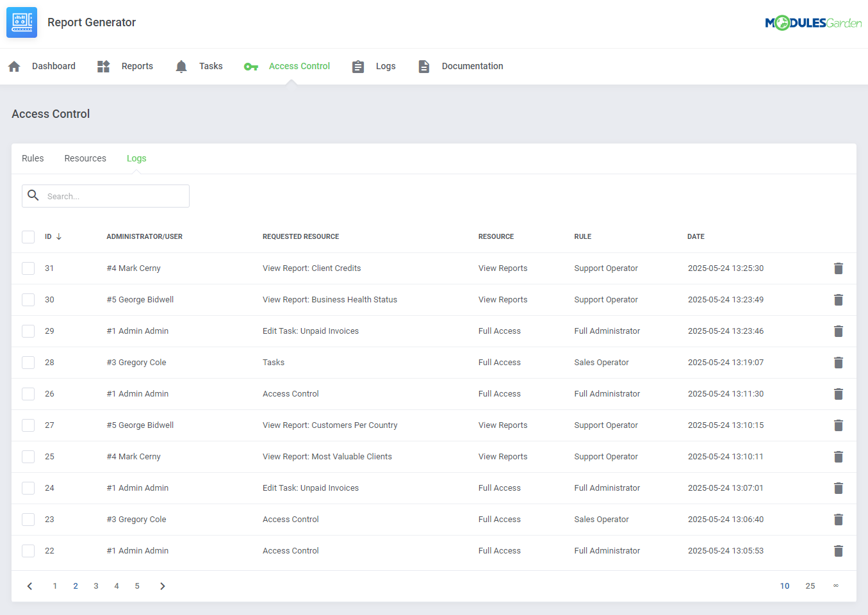Screen dimensions: 868x615
Task: Delete log entry 28 using trash icon
Action: point(838,363)
